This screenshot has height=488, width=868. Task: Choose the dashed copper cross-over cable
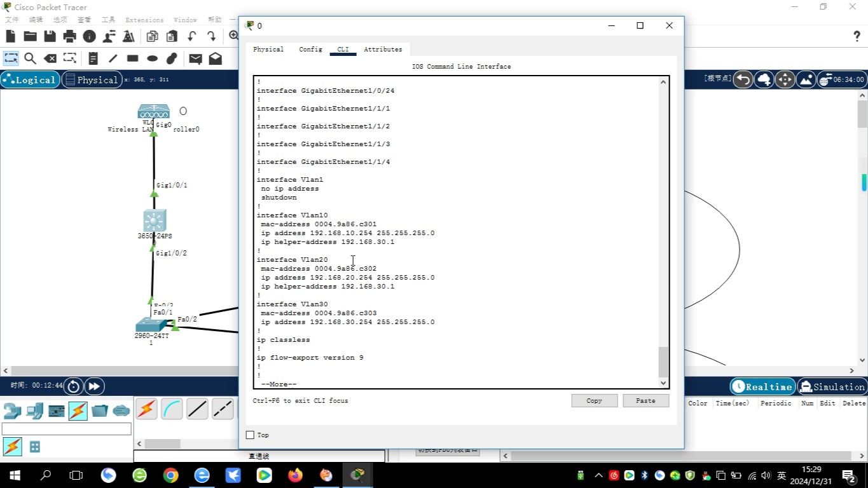(x=223, y=409)
